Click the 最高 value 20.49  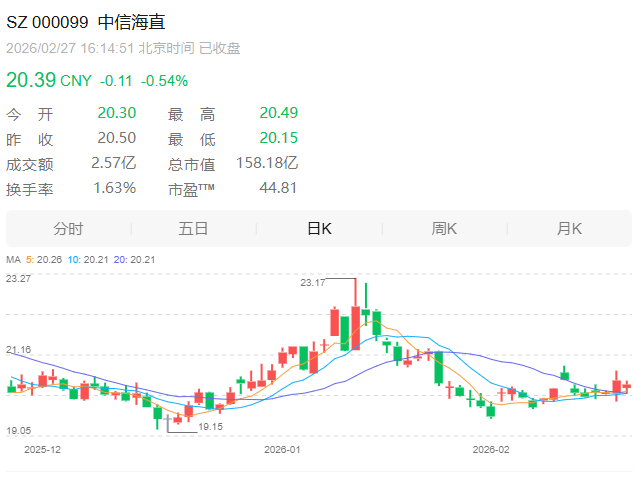point(279,113)
